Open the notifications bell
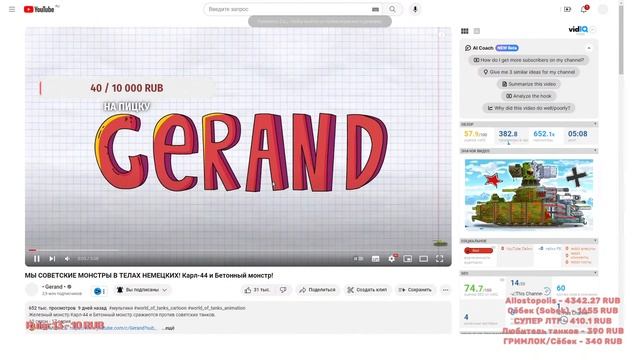Image resolution: width=640 pixels, height=360 pixels. [x=584, y=9]
